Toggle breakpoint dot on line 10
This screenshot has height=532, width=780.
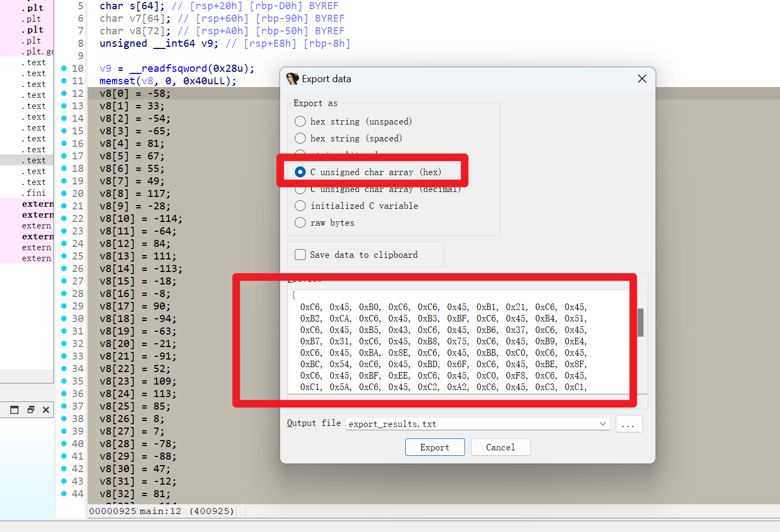tap(64, 68)
